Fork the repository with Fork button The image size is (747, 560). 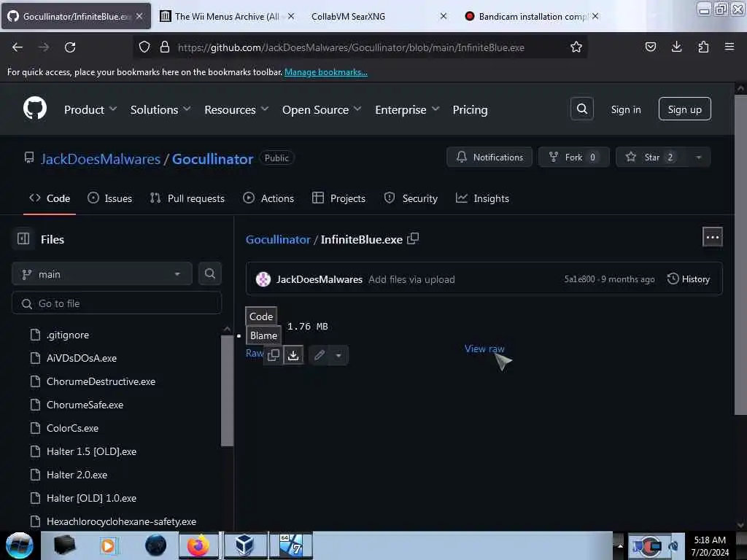[573, 157]
